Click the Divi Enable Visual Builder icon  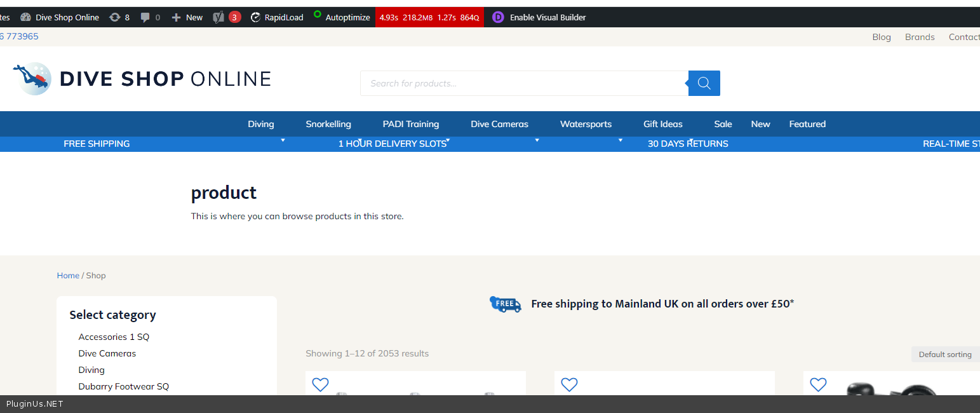(x=499, y=17)
